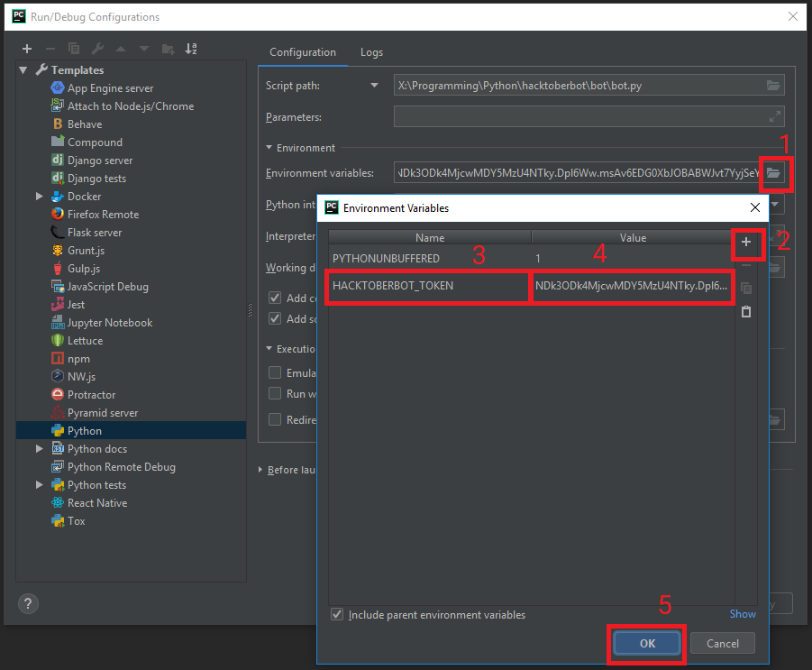Switch to the Logs tab

click(372, 52)
